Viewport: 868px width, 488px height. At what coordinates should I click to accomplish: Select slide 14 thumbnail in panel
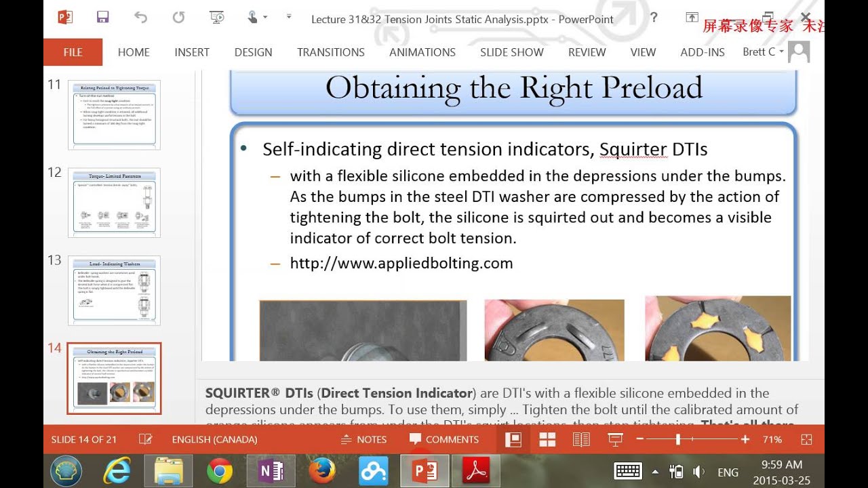pos(114,378)
